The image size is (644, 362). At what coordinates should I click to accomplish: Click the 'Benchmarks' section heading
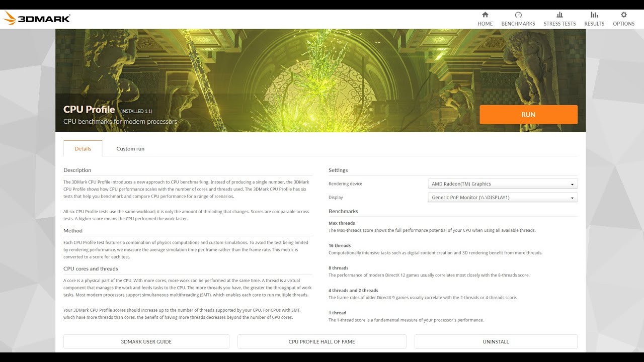(x=343, y=211)
